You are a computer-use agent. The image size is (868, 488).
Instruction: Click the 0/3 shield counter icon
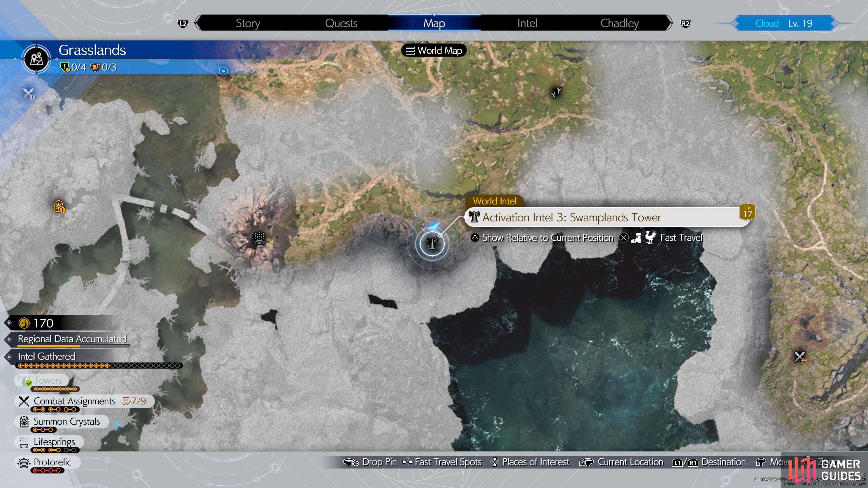pyautogui.click(x=95, y=67)
